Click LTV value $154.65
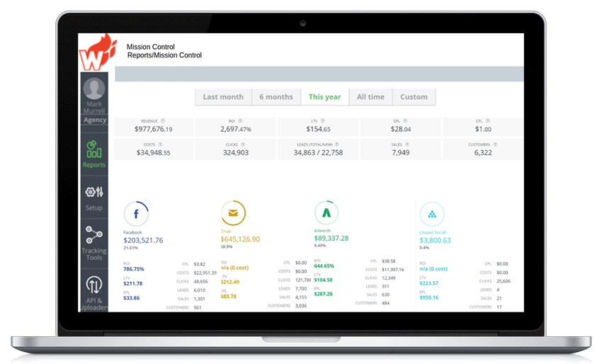The width and height of the screenshot is (602, 364). click(x=318, y=130)
